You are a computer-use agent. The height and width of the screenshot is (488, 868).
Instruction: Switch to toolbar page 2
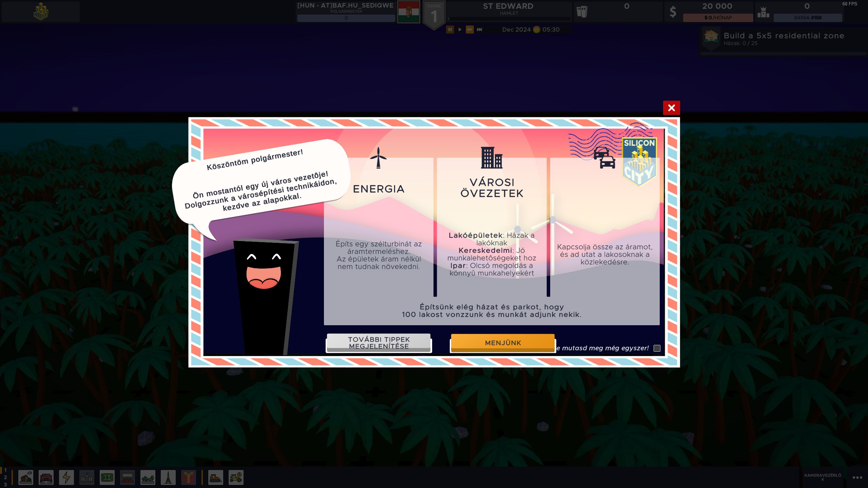point(5,477)
